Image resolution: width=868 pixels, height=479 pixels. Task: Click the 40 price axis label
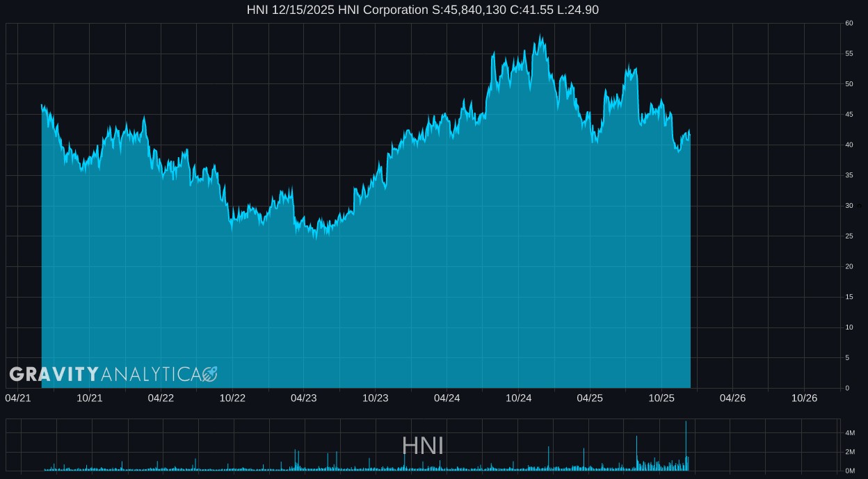click(x=849, y=145)
